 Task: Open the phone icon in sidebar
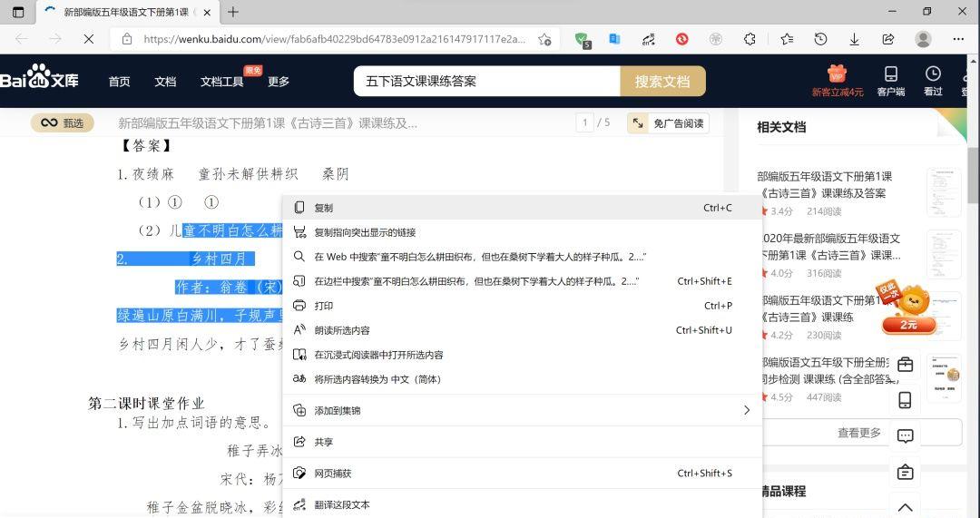point(905,400)
